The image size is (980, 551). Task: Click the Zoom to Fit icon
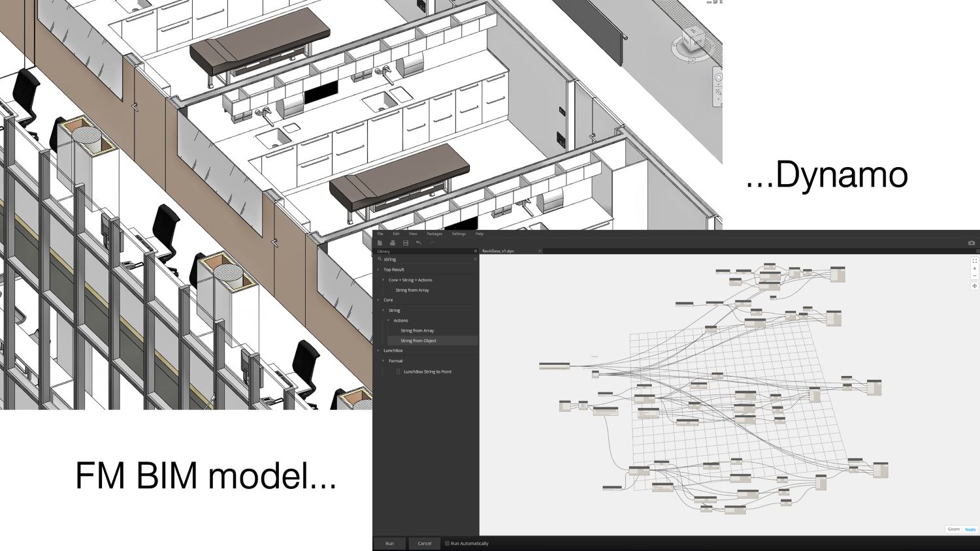(975, 261)
